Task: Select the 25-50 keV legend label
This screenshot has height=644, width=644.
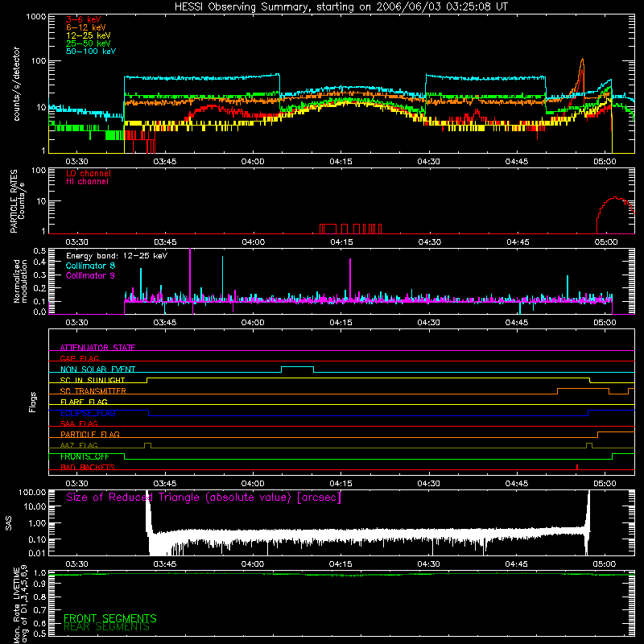Action: click(x=89, y=43)
